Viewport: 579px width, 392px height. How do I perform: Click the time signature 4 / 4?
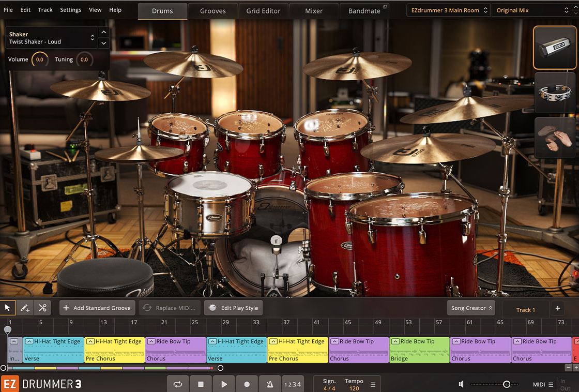(x=329, y=388)
